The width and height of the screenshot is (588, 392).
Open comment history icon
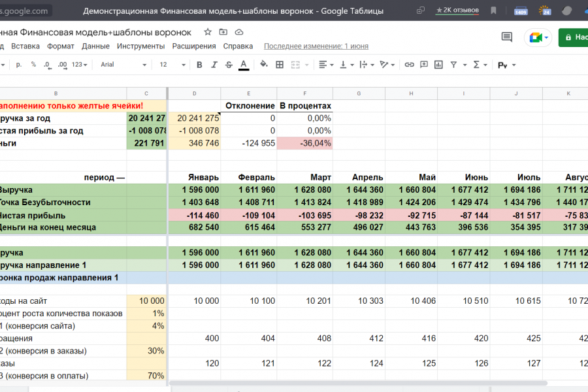(506, 37)
